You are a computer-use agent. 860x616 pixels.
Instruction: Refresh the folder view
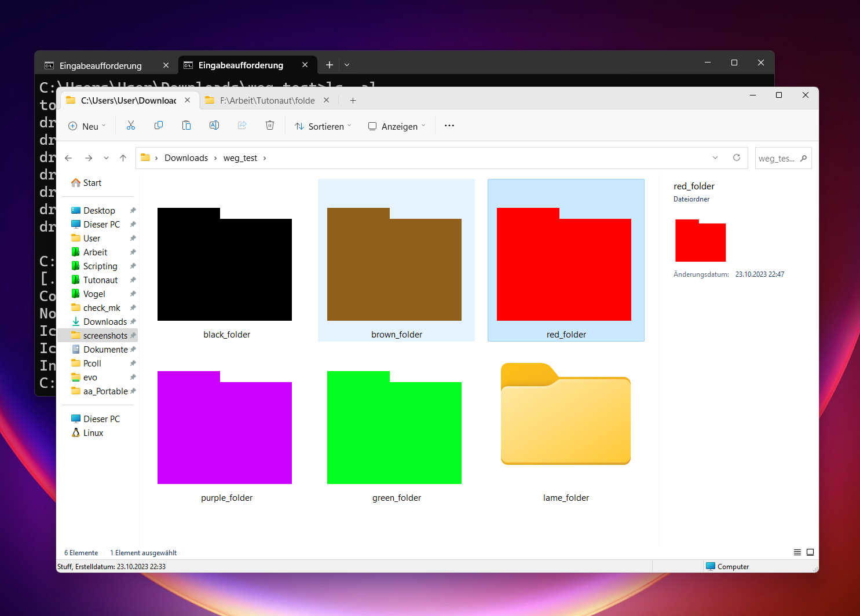(x=737, y=157)
